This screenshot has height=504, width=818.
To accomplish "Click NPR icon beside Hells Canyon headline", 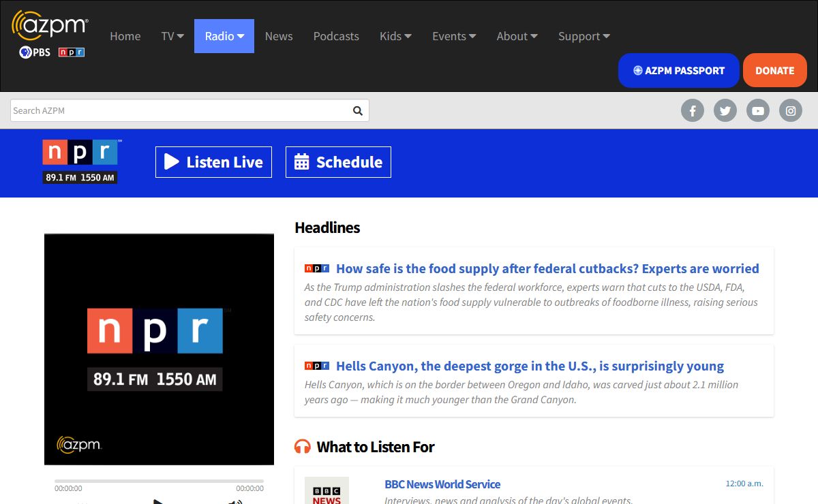I will (x=317, y=366).
